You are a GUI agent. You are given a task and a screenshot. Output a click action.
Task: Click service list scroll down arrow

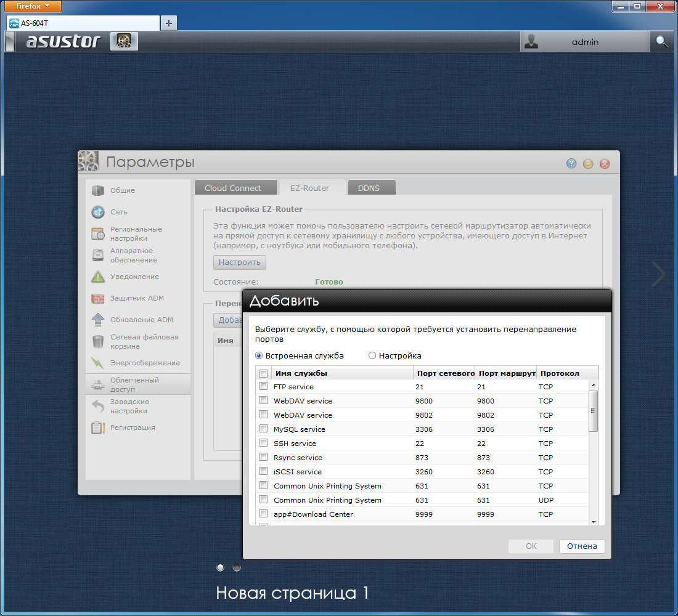pos(593,522)
